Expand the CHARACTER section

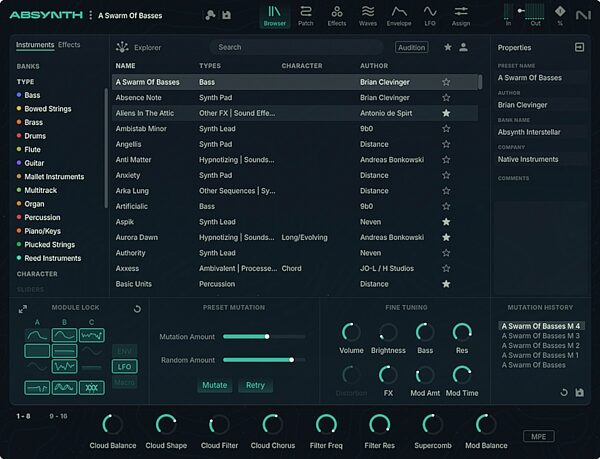[37, 274]
